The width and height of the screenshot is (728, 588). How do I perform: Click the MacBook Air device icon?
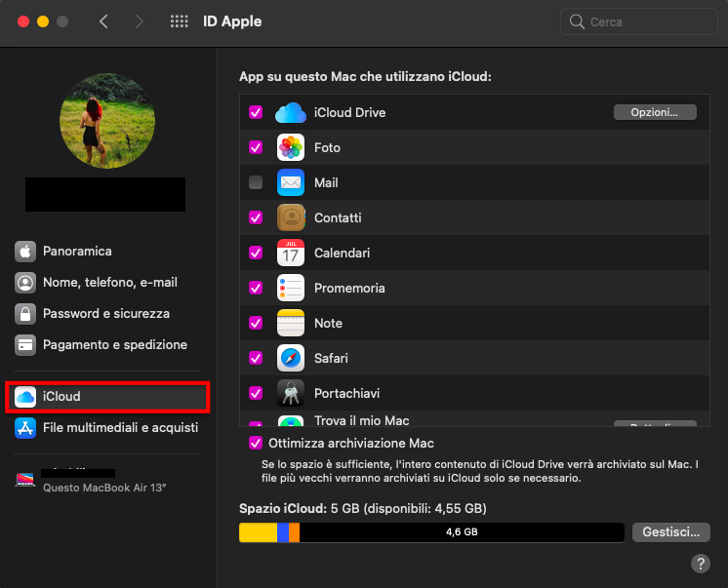coord(25,480)
